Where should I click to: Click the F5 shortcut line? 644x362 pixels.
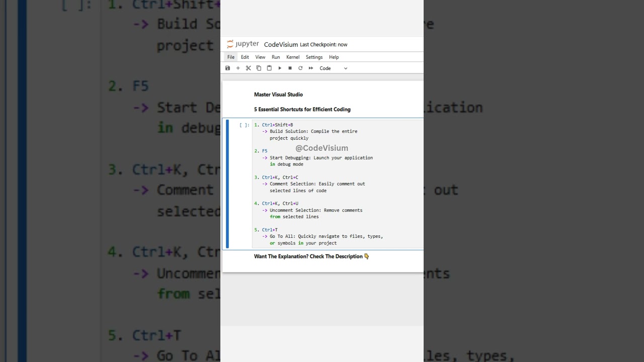261,151
